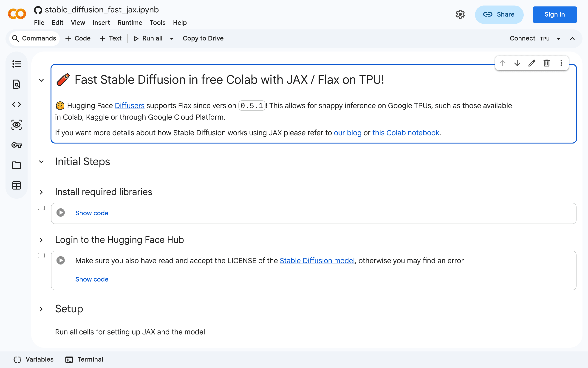Expand the Login to Hugging Face Hub section

coord(41,240)
